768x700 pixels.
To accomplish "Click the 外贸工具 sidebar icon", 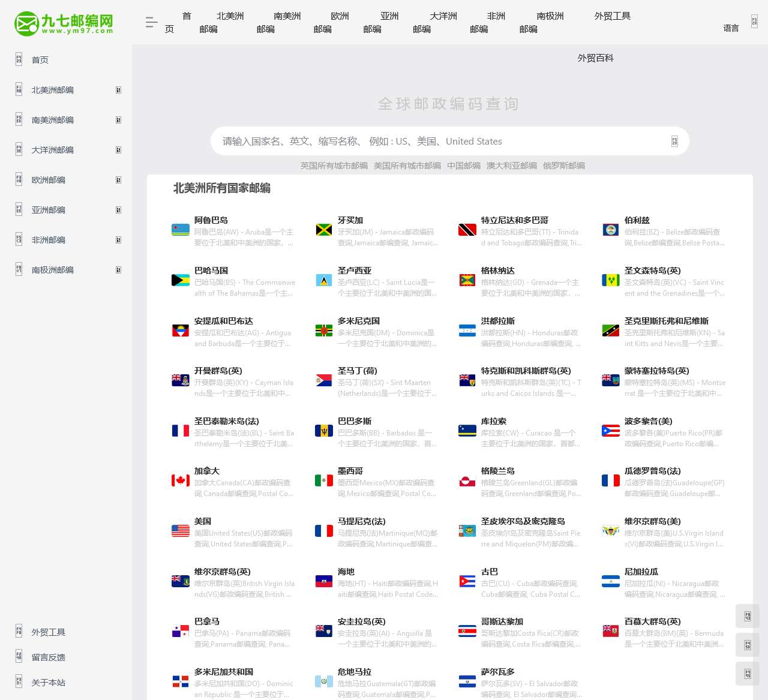I will [19, 632].
